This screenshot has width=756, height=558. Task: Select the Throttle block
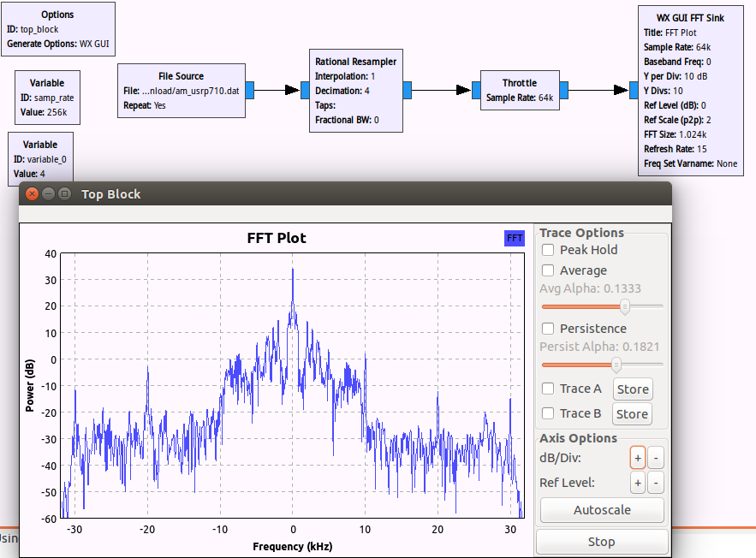pyautogui.click(x=519, y=90)
